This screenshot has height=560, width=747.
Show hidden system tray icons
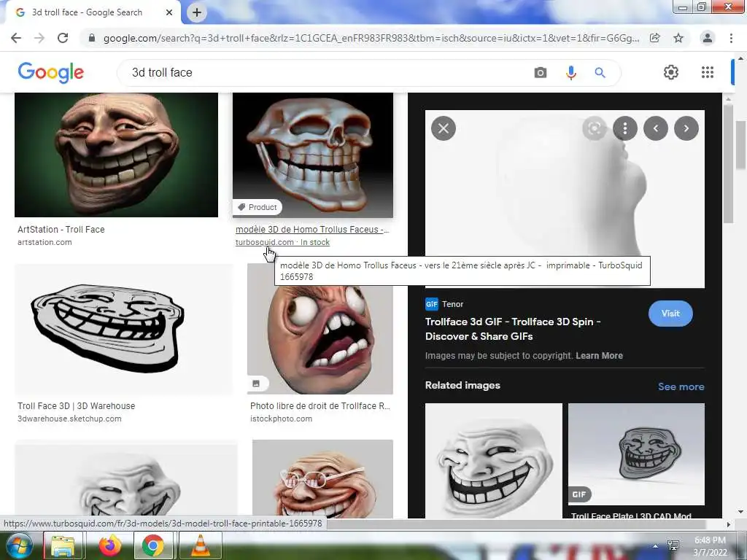click(656, 546)
